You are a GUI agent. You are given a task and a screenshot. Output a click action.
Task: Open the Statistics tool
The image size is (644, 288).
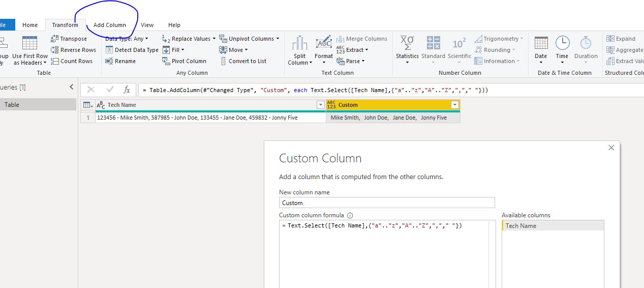(x=407, y=51)
